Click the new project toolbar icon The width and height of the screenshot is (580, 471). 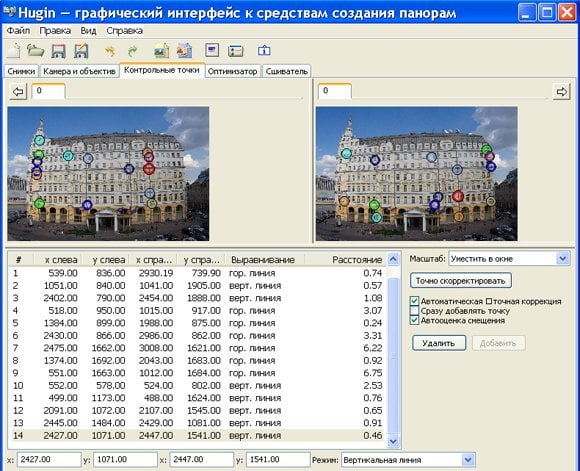(13, 51)
